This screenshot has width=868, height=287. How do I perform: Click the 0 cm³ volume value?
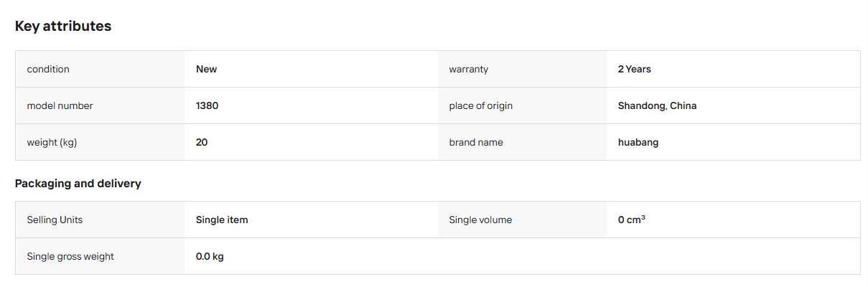pyautogui.click(x=632, y=220)
